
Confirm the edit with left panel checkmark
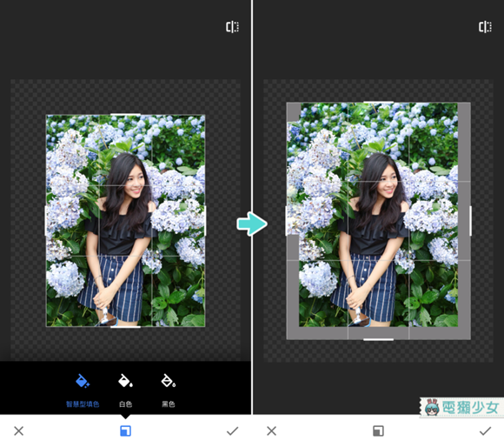pos(232,431)
